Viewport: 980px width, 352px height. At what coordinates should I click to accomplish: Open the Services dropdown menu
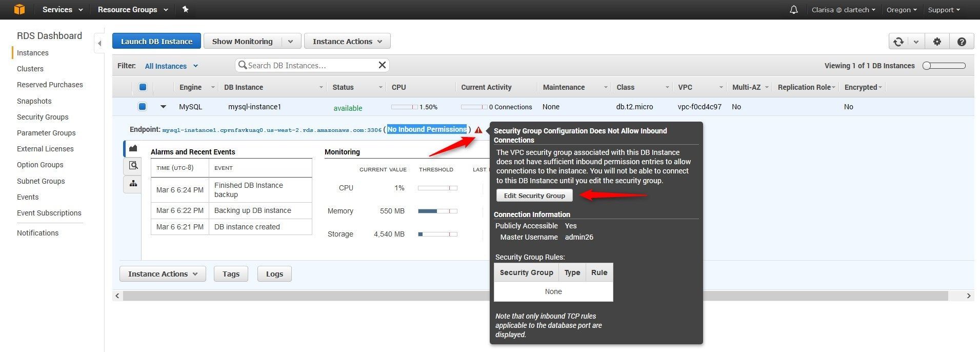63,10
